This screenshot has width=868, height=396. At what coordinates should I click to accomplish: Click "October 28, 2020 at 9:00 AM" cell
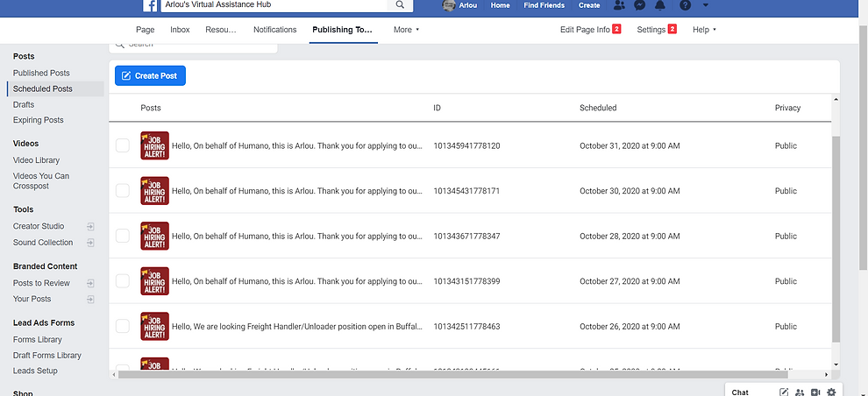[630, 237]
